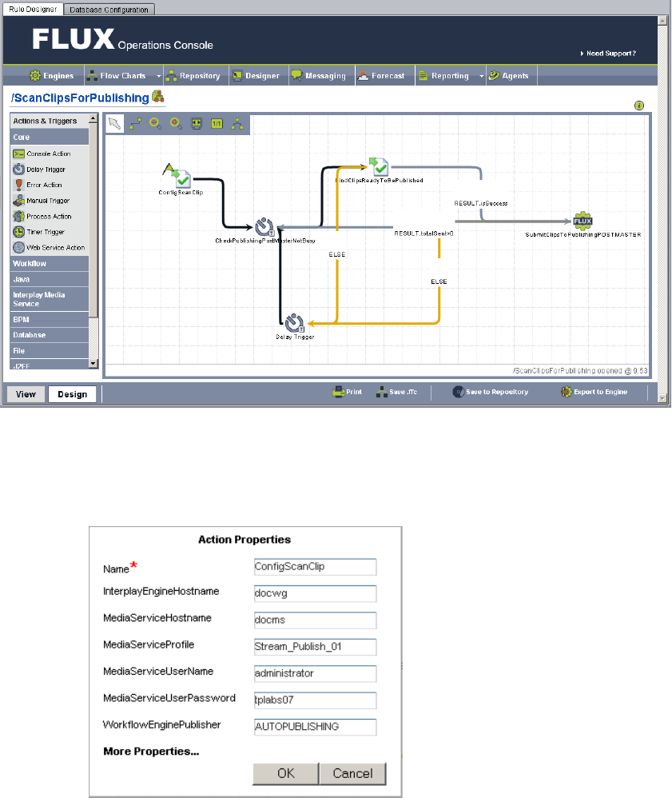Click OK in Action Properties
Image resolution: width=672 pixels, height=798 pixels.
point(286,773)
